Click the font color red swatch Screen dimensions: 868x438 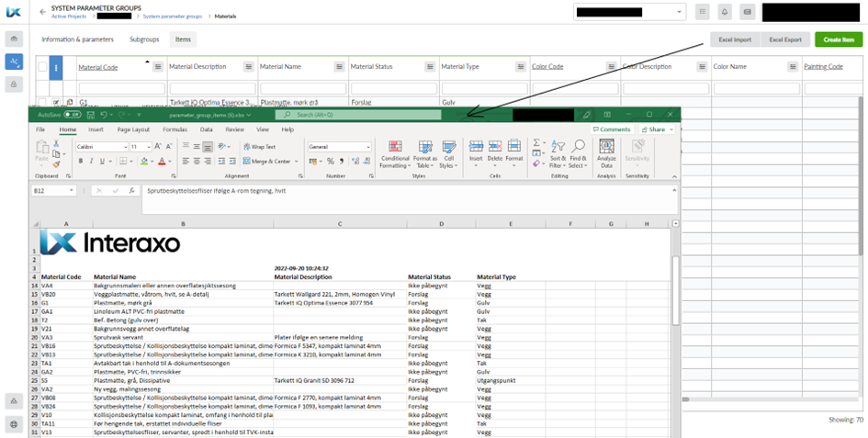(x=162, y=161)
